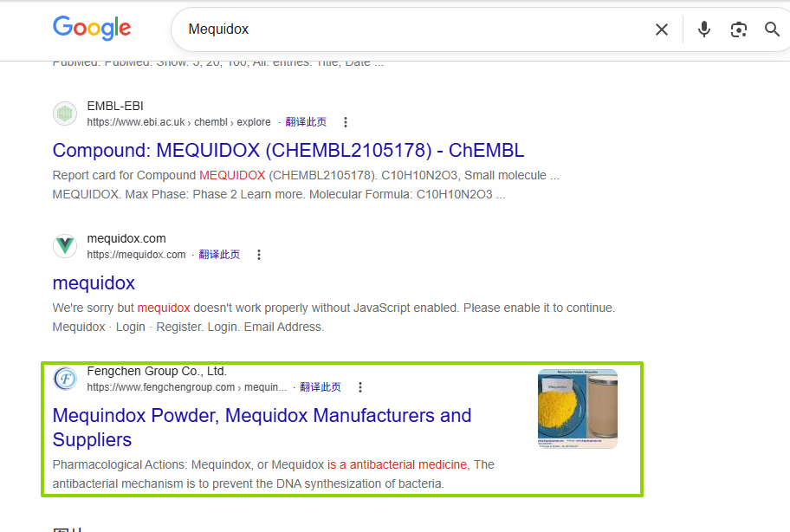Viewport: 790px width, 532px height.
Task: Click the Fengchen Pharmacological Actions snippet
Action: pos(274,474)
